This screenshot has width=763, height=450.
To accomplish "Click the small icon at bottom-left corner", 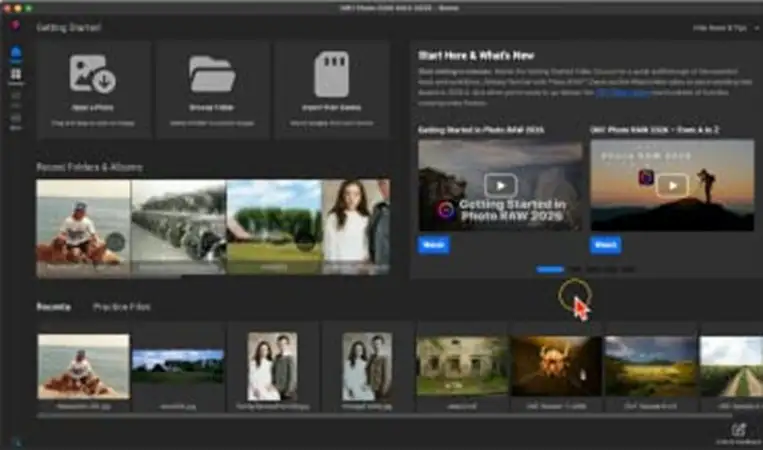I will (x=17, y=442).
